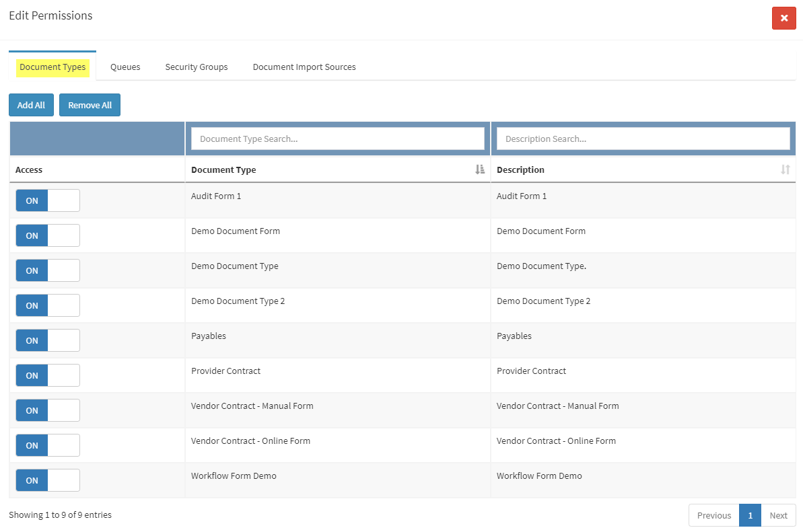This screenshot has width=803, height=532.
Task: Select the Audit Form 1 document type cell
Action: (x=337, y=200)
